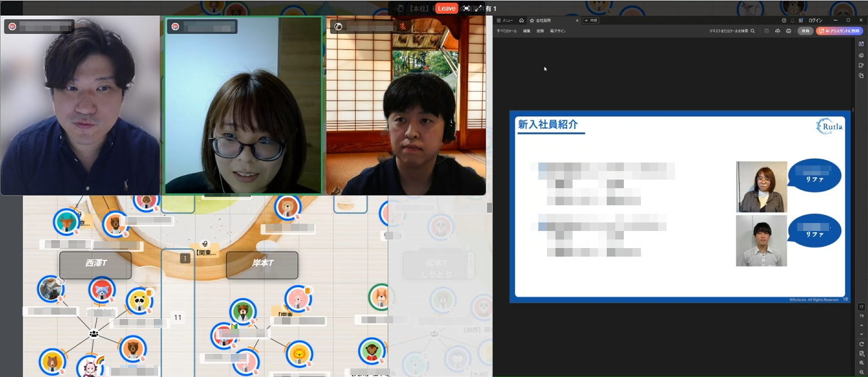Screen dimensions: 868x377
Task: Click the ログイン link
Action: click(815, 20)
